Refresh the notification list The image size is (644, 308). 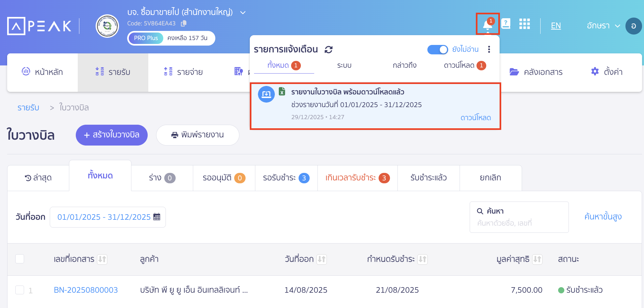(x=329, y=49)
